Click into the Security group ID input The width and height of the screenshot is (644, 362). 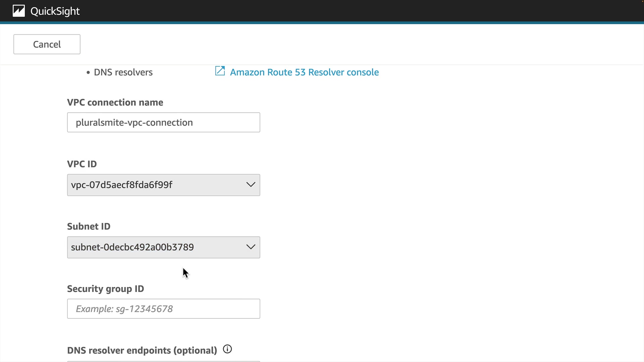[163, 309]
